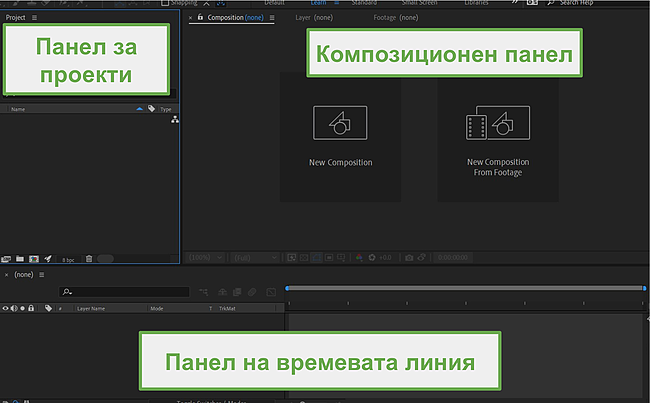Create a new folder in Project panel
Screen dimensions: 650x403
point(19,259)
